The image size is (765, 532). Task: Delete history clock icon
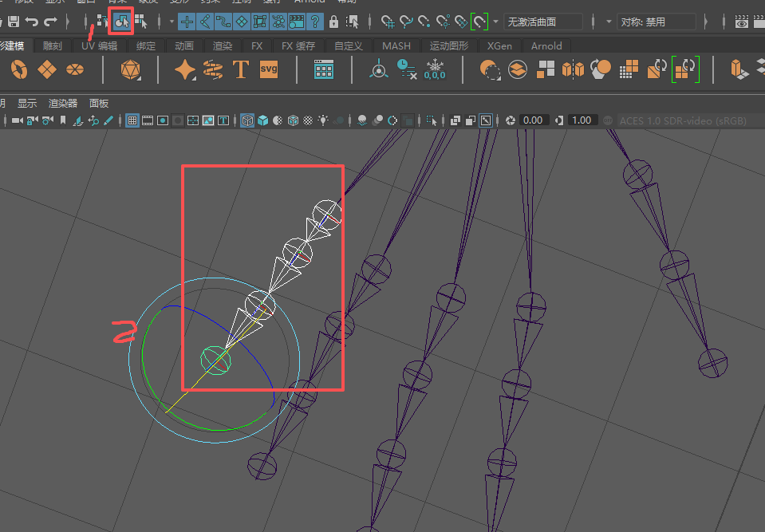coord(406,69)
